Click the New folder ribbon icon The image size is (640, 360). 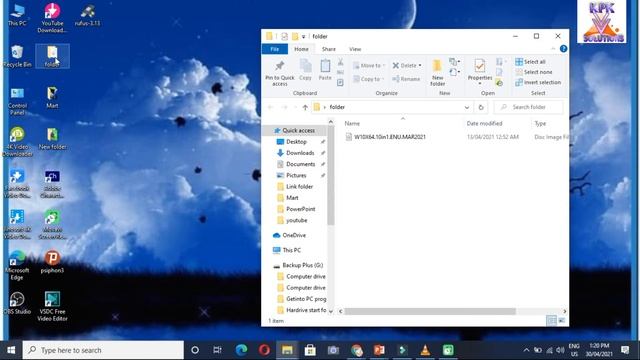(437, 73)
